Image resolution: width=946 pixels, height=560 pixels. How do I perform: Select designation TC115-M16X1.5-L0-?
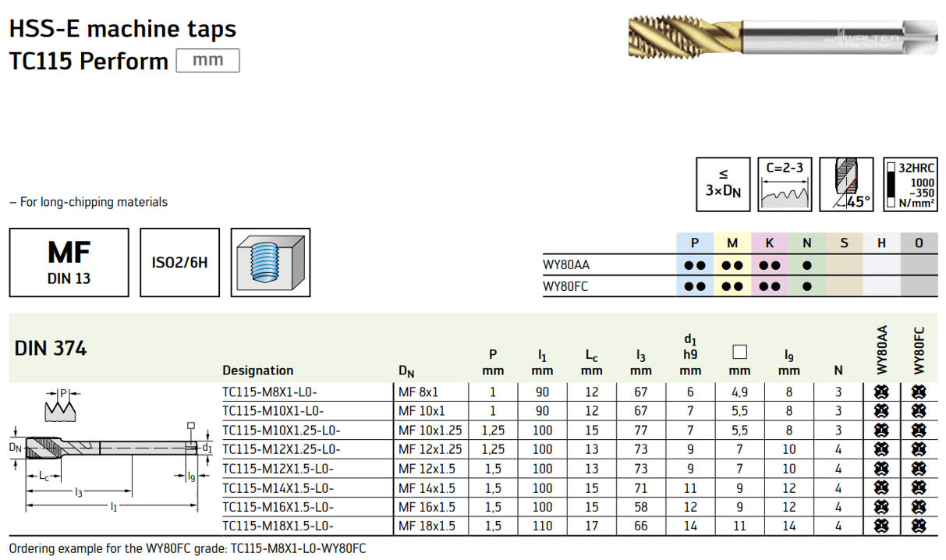(278, 507)
